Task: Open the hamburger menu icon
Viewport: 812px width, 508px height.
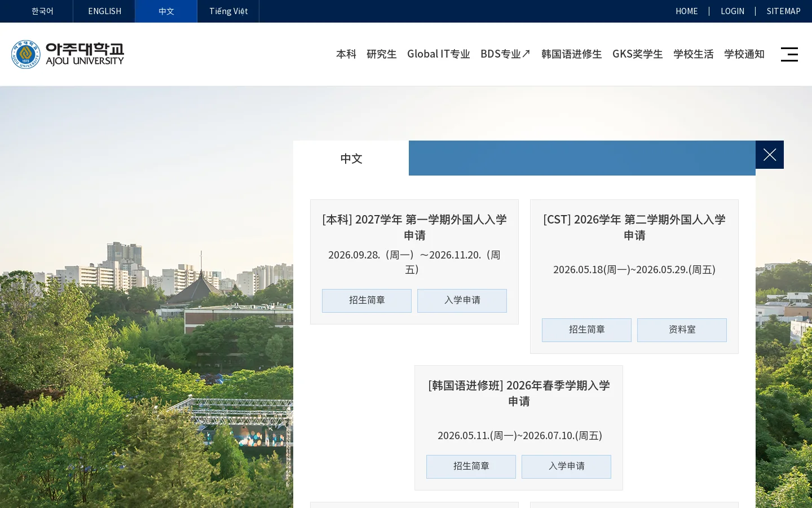Action: point(789,54)
